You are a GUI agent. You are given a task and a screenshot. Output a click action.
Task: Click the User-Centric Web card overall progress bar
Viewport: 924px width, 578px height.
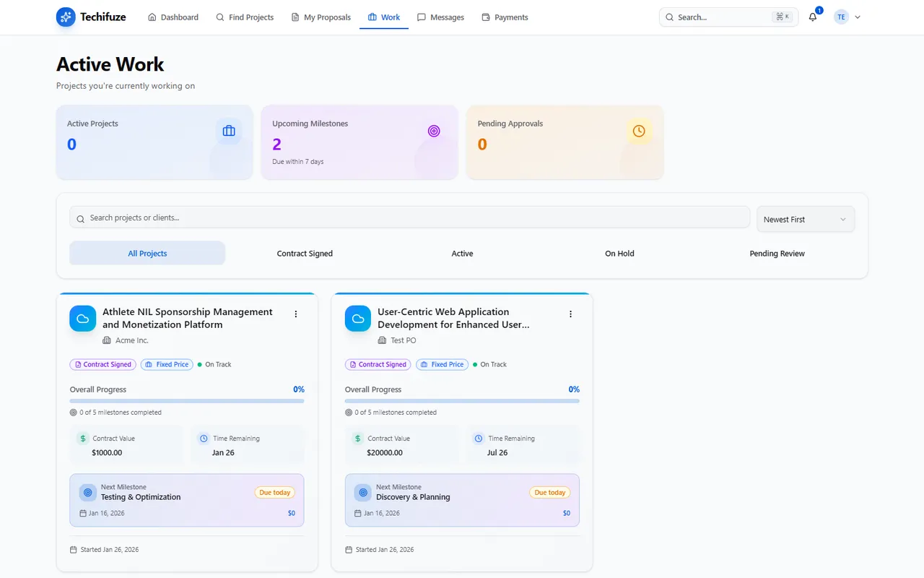tap(462, 401)
